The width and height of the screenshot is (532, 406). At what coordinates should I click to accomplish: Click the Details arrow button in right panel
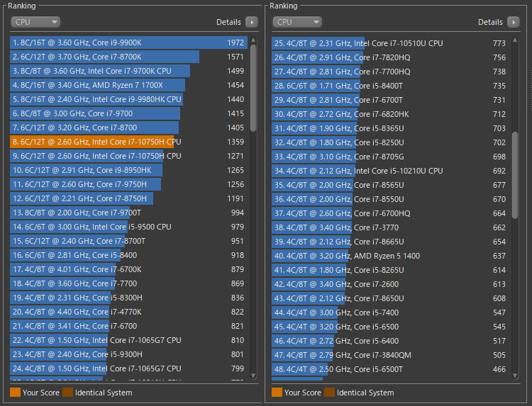514,22
